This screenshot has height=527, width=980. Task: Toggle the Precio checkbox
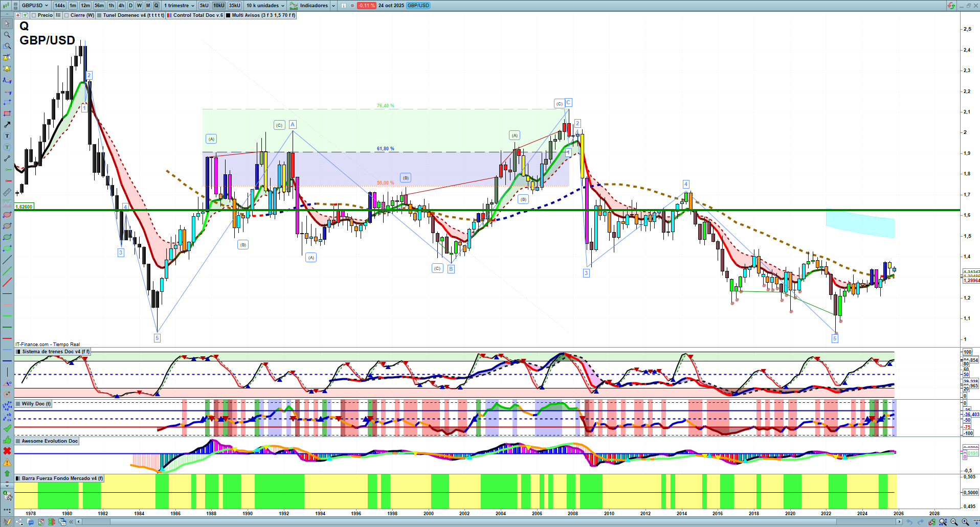[x=34, y=15]
